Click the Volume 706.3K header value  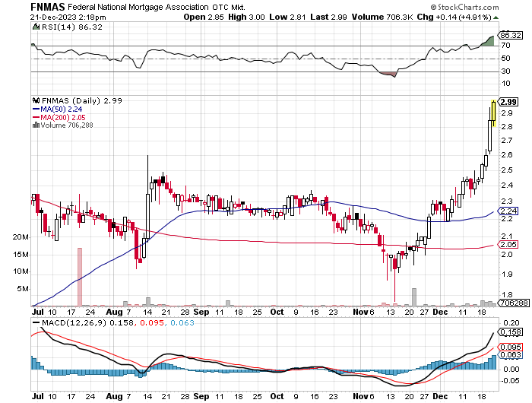(x=382, y=17)
